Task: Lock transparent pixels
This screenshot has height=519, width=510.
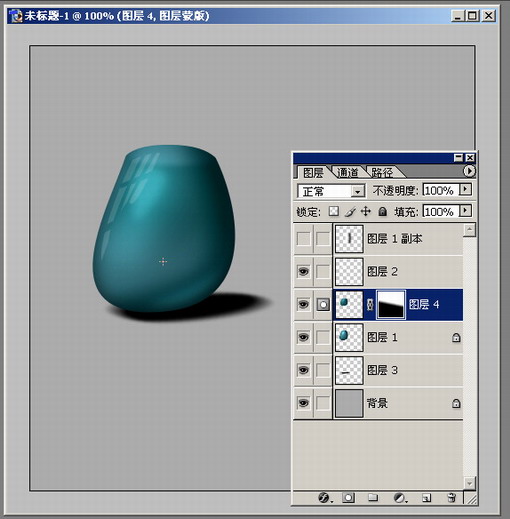Action: [x=334, y=211]
